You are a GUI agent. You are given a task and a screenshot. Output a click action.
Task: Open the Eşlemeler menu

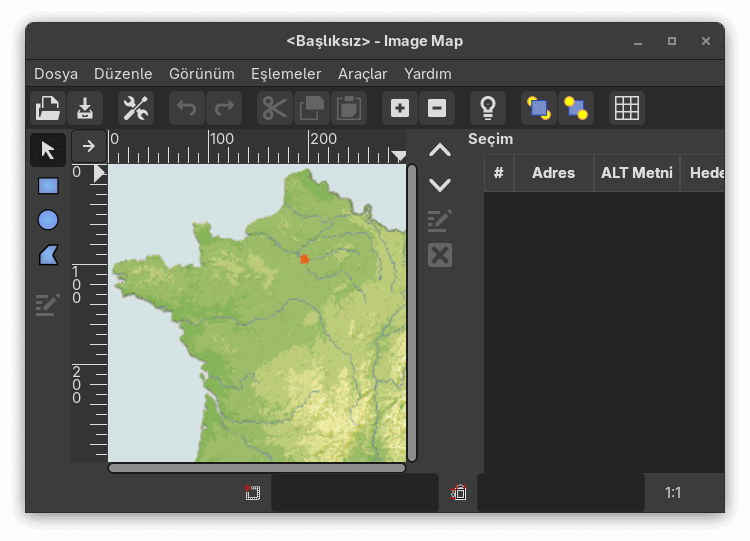(286, 74)
